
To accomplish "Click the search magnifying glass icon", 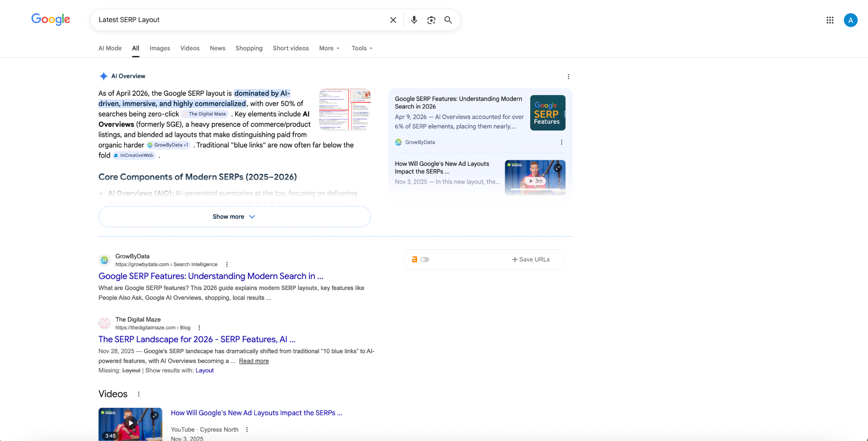I will 448,20.
